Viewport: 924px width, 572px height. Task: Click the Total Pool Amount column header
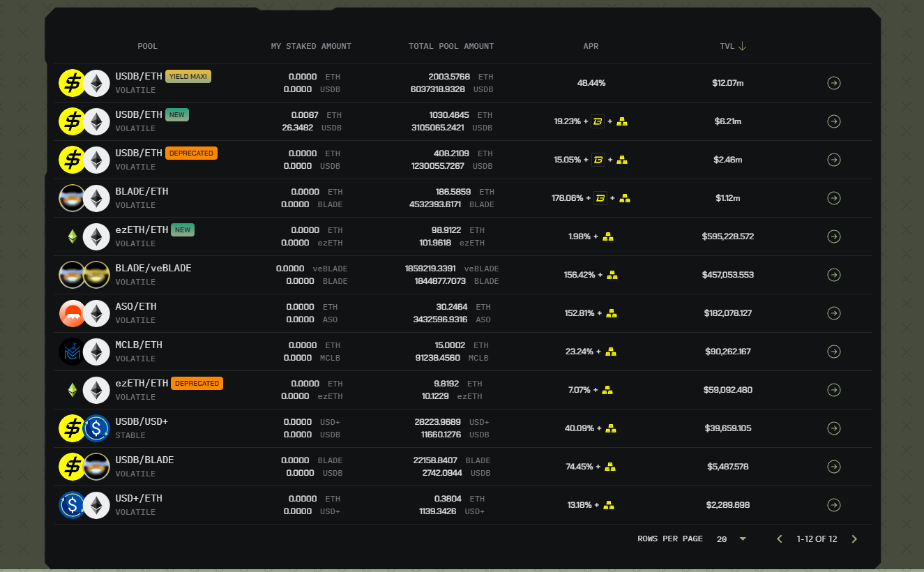click(x=451, y=46)
